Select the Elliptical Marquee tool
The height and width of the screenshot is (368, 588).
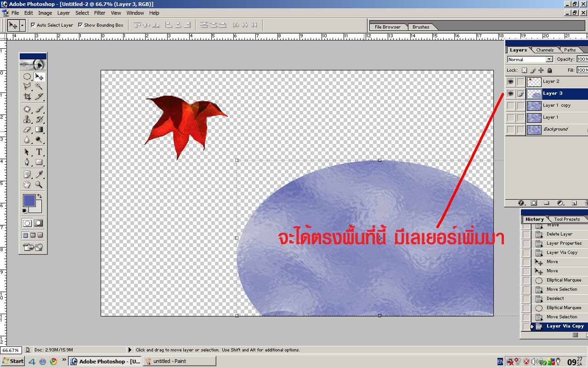[27, 77]
